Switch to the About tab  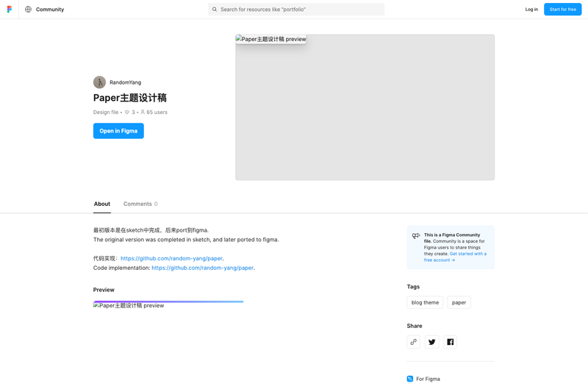click(x=102, y=204)
